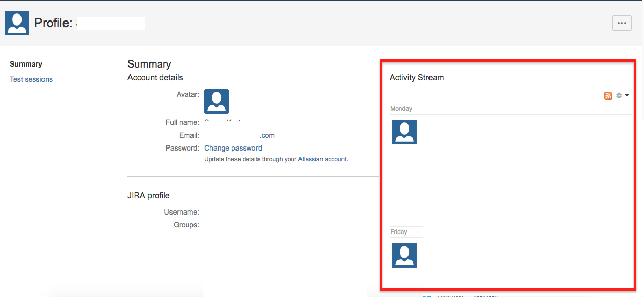Click the user avatar under Monday activity

tap(404, 132)
